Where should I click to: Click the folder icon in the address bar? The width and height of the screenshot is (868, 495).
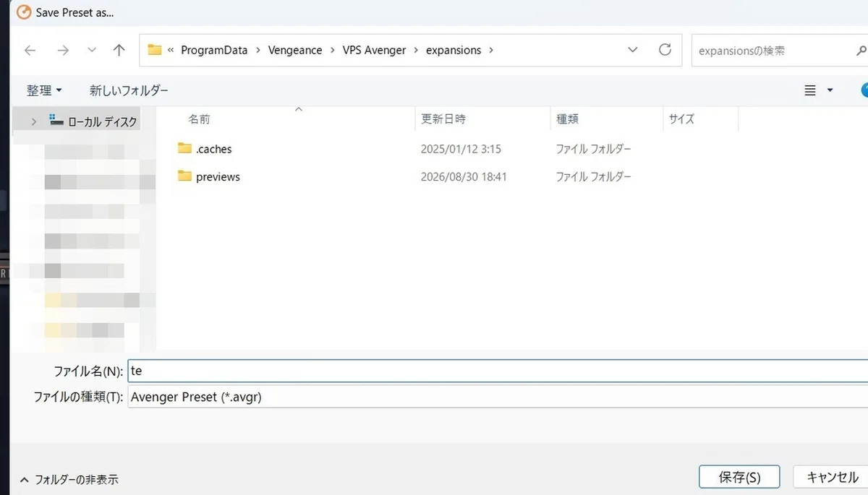[x=154, y=50]
